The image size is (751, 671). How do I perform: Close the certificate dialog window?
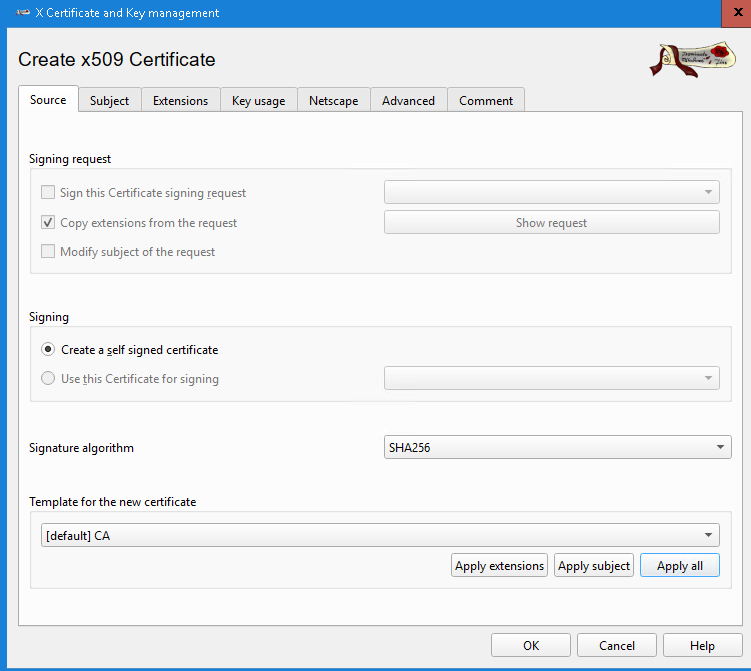(736, 13)
